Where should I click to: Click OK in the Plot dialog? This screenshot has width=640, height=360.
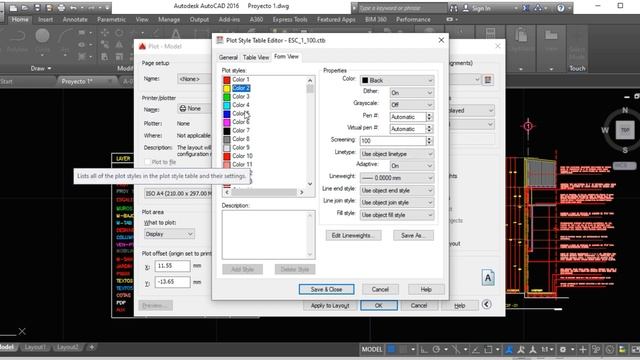click(379, 305)
